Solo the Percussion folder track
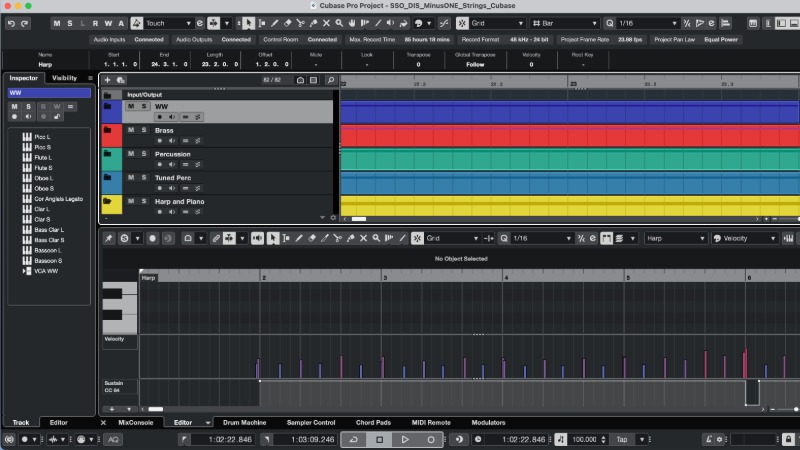 click(143, 154)
